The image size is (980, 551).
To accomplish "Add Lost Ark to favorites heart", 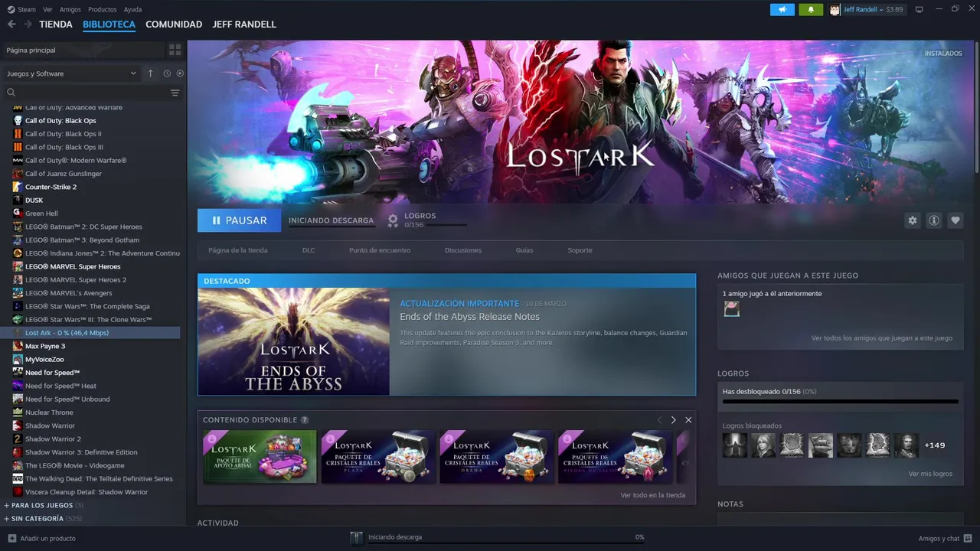I will pyautogui.click(x=955, y=220).
